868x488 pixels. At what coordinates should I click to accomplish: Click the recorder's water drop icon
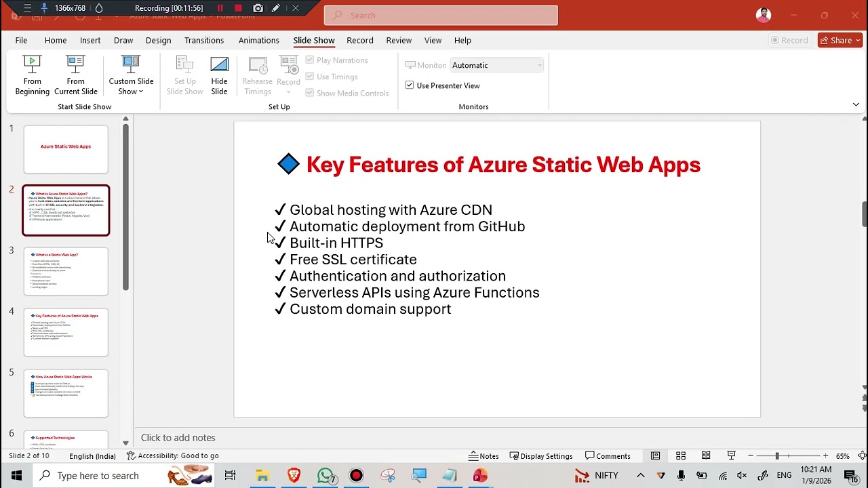[99, 8]
